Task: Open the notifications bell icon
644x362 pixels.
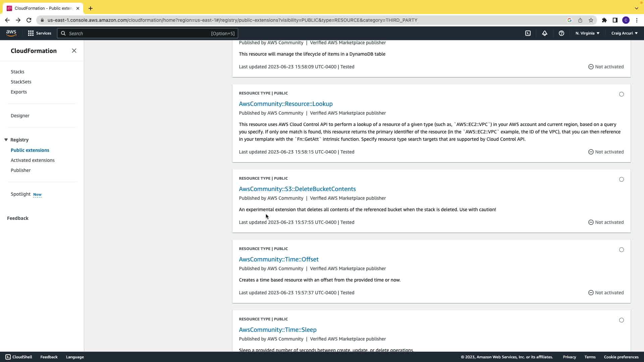Action: pyautogui.click(x=544, y=33)
